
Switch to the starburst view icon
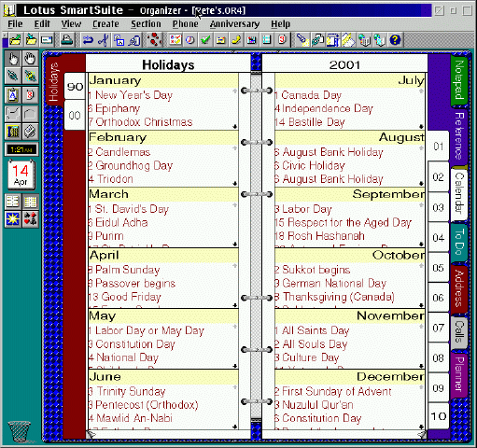tap(13, 219)
